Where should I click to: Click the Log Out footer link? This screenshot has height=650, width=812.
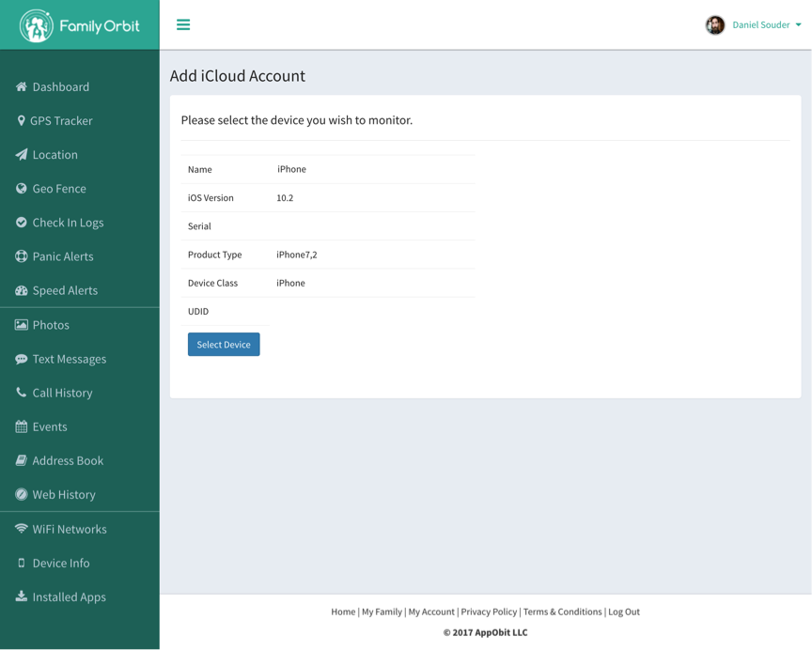pyautogui.click(x=623, y=611)
